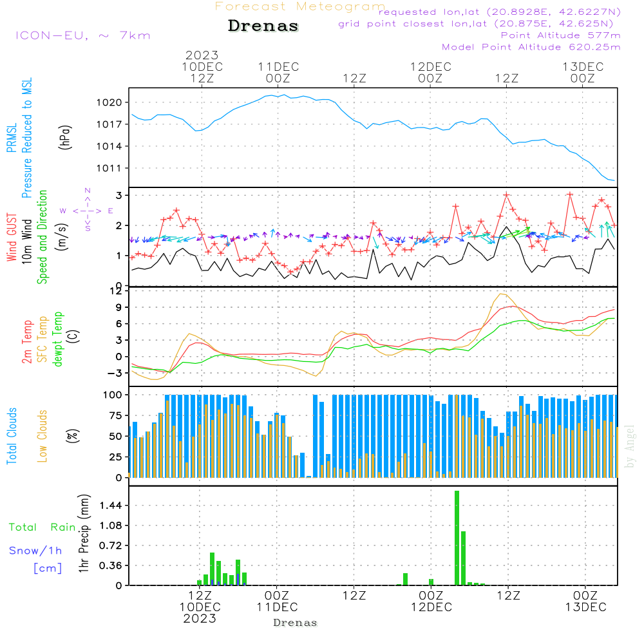Screen dimensions: 644x644
Task: Click the W letter on the compass
Action: [63, 211]
